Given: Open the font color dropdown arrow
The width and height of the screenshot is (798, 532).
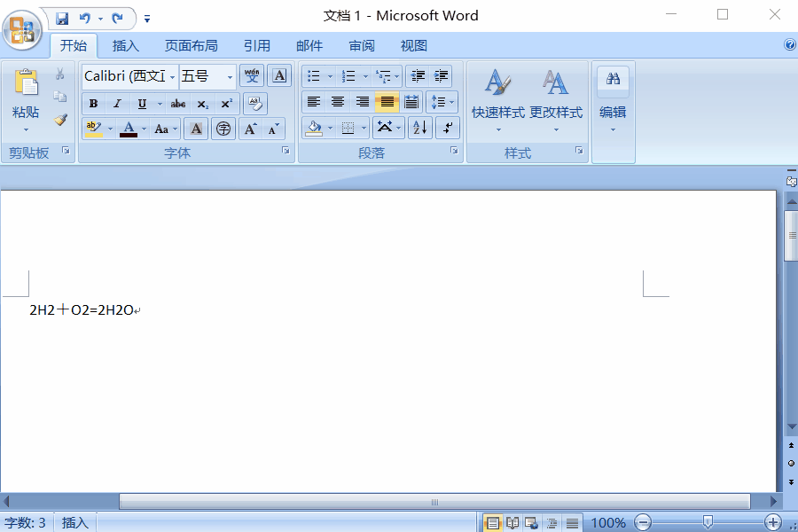Looking at the screenshot, I should [x=144, y=129].
